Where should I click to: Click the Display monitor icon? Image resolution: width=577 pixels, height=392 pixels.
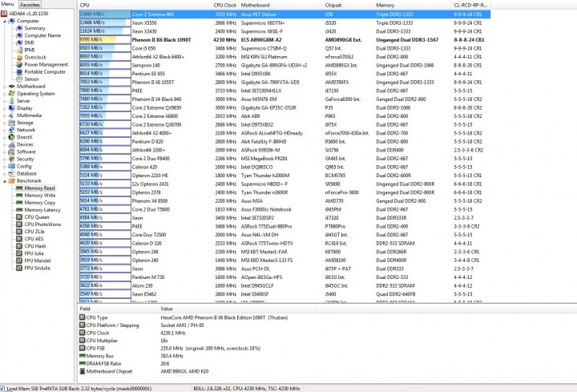pyautogui.click(x=12, y=108)
